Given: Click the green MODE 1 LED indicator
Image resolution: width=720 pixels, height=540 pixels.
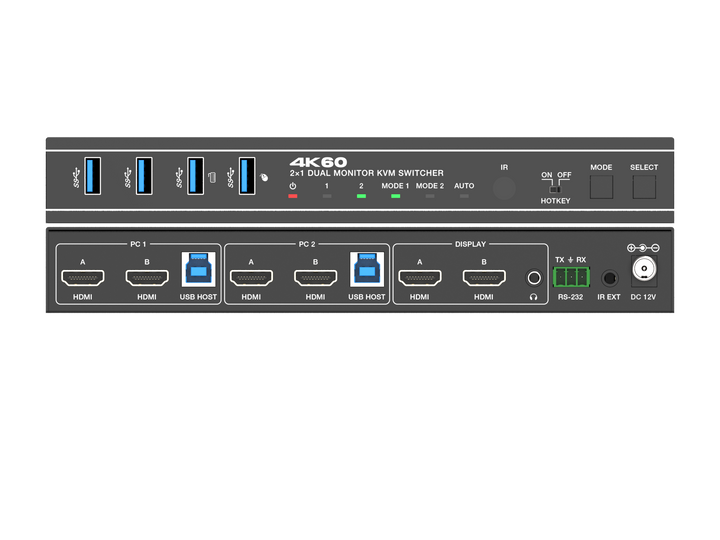Looking at the screenshot, I should tap(395, 196).
